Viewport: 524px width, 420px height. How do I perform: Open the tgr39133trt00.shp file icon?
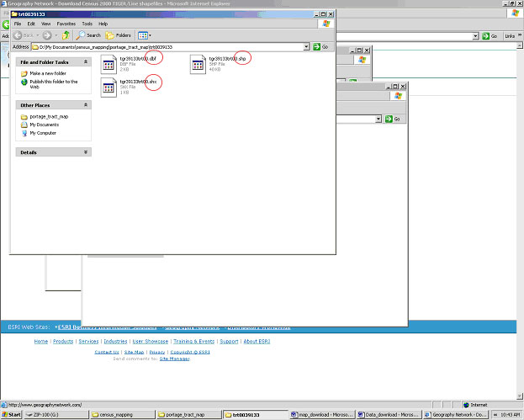pos(198,64)
